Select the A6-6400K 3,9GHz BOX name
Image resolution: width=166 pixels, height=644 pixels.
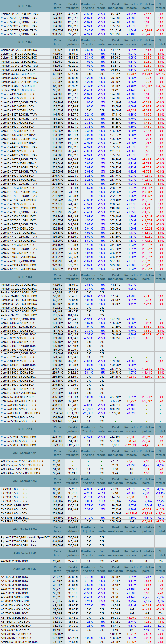pyautogui.click(x=15, y=601)
